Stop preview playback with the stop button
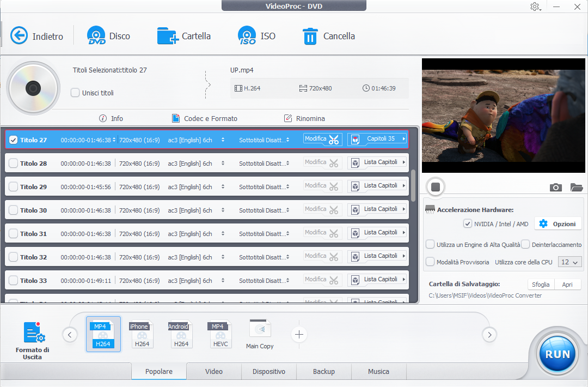The width and height of the screenshot is (588, 387). [x=436, y=187]
